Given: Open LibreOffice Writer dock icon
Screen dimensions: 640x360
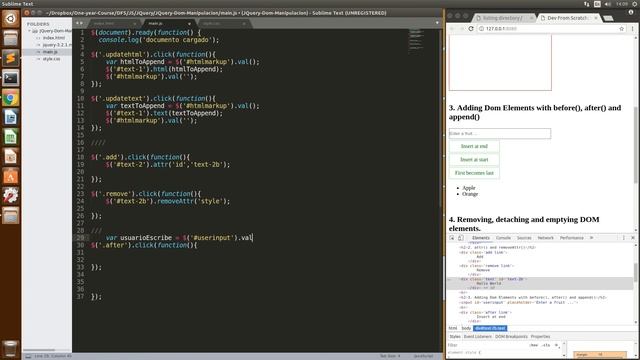Looking at the screenshot, I should point(11,118).
